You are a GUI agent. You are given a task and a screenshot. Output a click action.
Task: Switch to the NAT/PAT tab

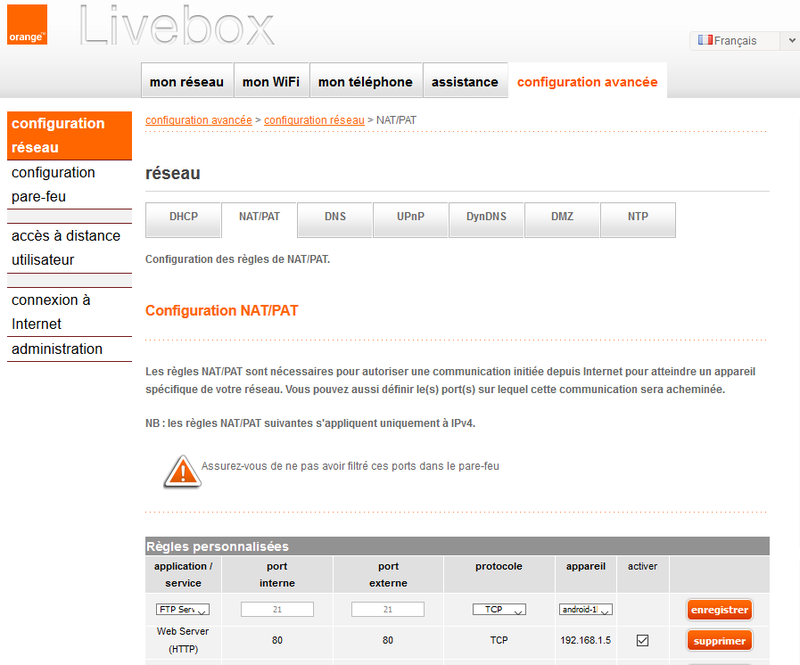tap(259, 219)
